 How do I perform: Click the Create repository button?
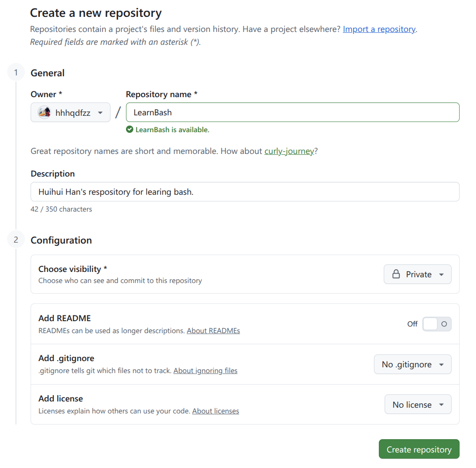pos(419,449)
